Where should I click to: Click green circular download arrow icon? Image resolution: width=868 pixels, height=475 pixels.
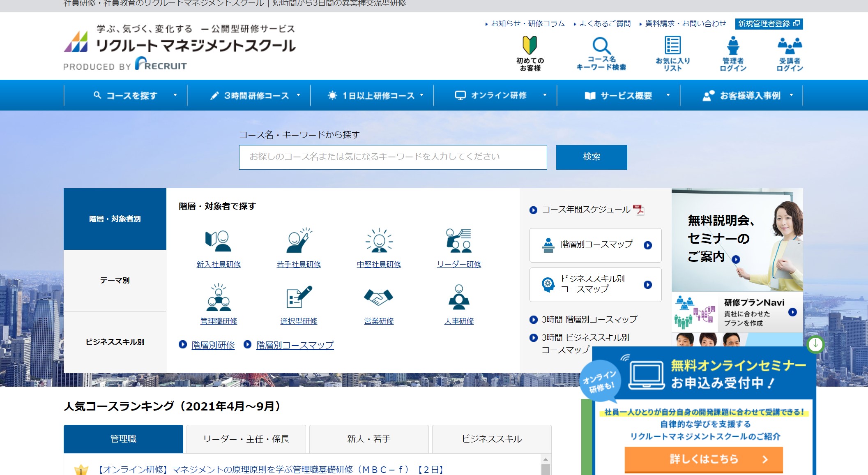coord(815,344)
